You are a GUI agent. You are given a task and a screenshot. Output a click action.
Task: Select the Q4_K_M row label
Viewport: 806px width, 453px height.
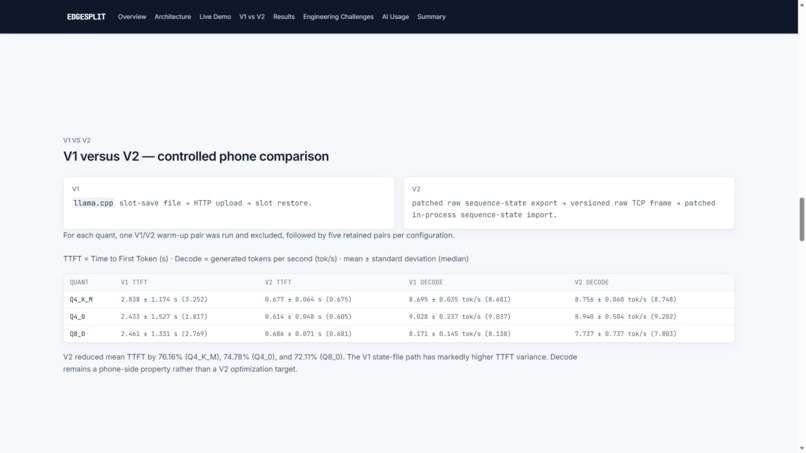[x=81, y=299]
